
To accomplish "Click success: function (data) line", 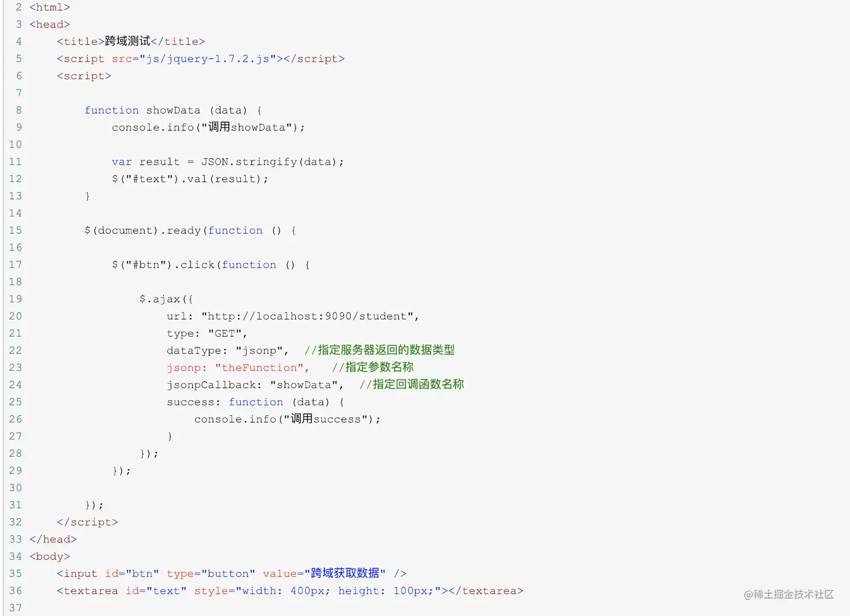I will coord(256,402).
